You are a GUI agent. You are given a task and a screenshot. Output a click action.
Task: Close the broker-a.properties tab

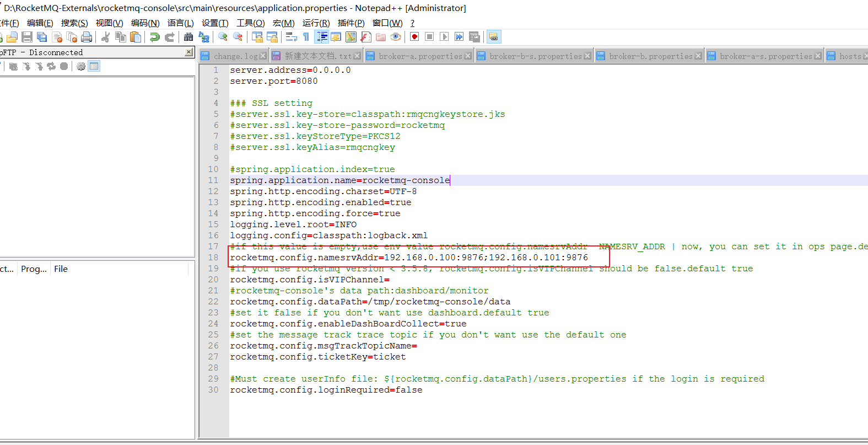pos(468,56)
